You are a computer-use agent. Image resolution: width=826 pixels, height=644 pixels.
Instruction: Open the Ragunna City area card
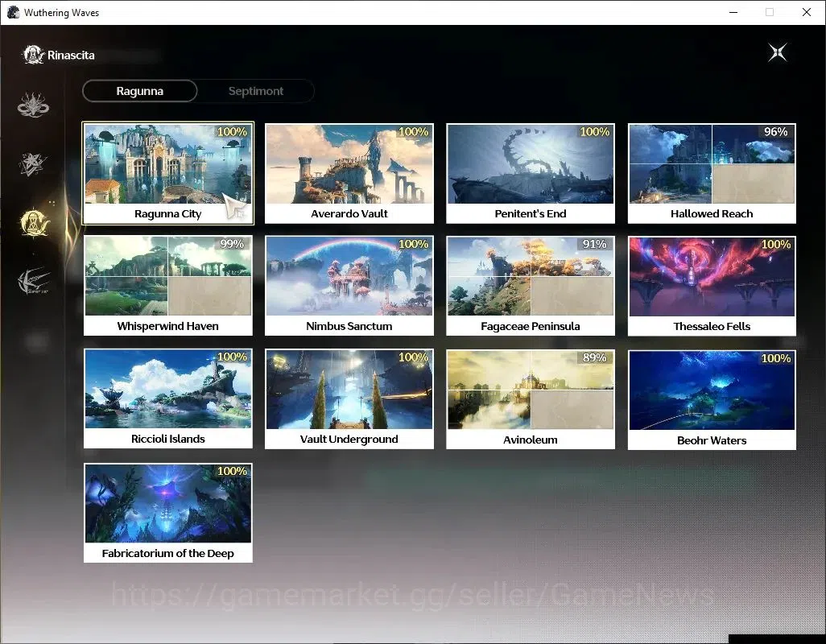tap(168, 173)
